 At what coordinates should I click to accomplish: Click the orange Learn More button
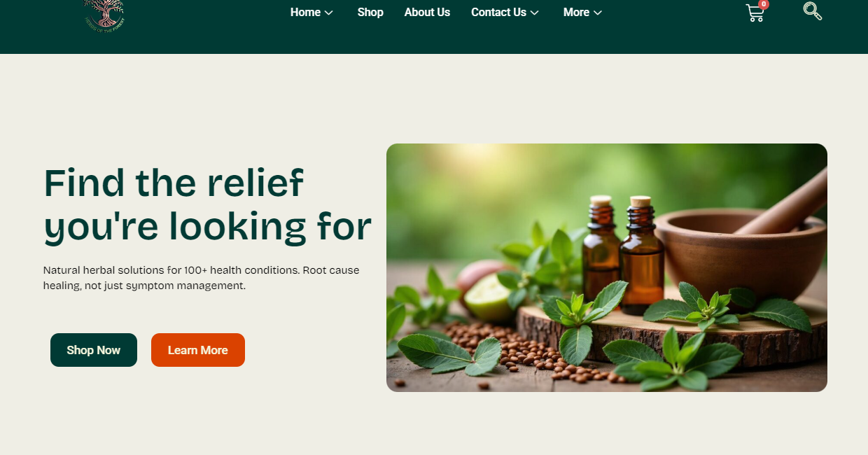click(198, 350)
